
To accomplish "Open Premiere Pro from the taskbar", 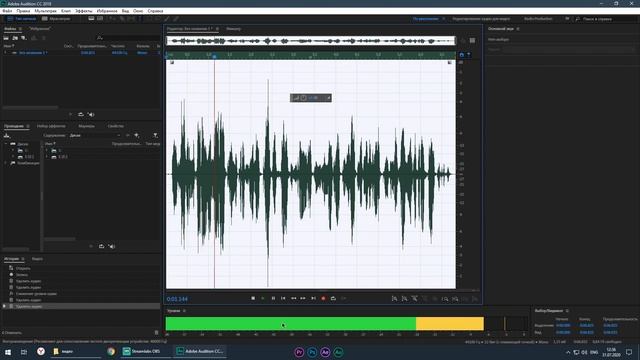I will coord(299,352).
